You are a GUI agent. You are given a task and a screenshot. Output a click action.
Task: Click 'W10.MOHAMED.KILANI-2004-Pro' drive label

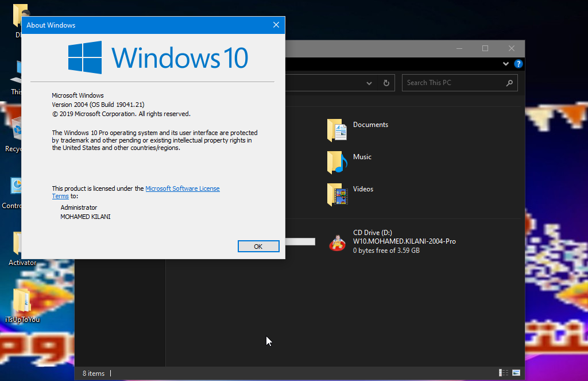pos(404,241)
